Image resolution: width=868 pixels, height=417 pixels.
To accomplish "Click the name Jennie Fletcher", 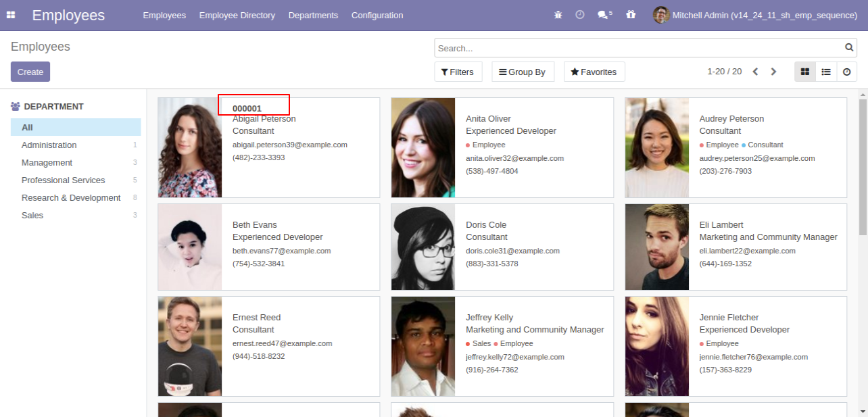I will tap(729, 318).
